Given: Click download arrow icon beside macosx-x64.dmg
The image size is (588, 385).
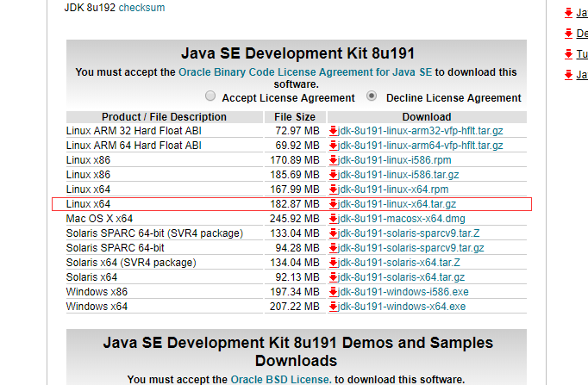Looking at the screenshot, I should 333,219.
